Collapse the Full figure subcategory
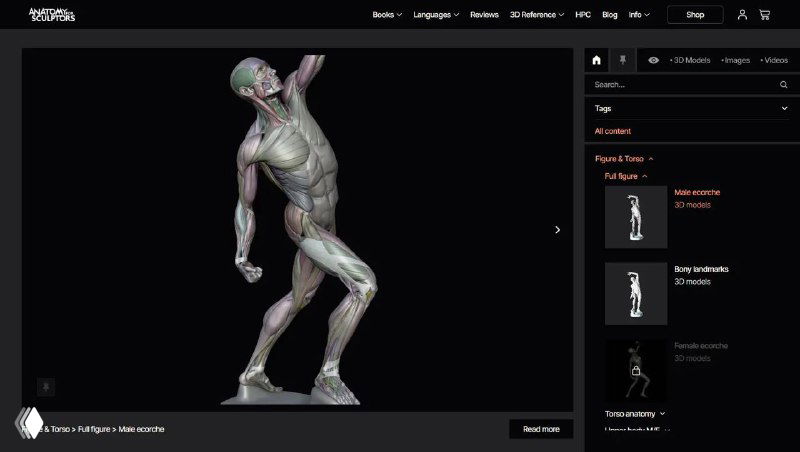The image size is (800, 452). click(626, 176)
